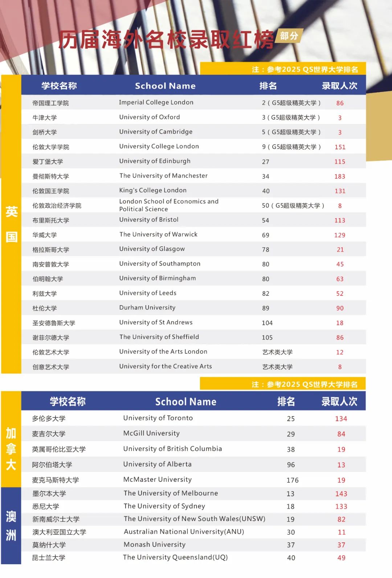Select '圣安德鲁斯大学' cell
This screenshot has height=578, width=392.
point(54,323)
